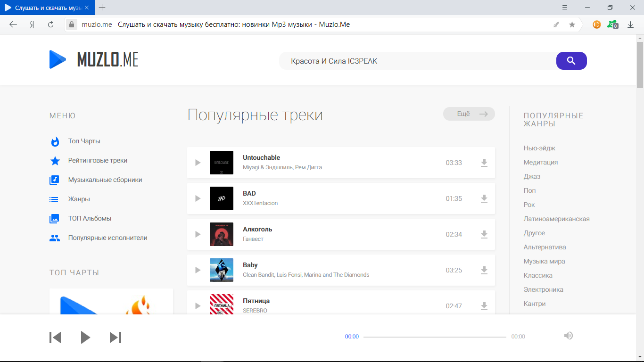This screenshot has width=644, height=362.
Task: Play the track BAD
Action: (198, 198)
